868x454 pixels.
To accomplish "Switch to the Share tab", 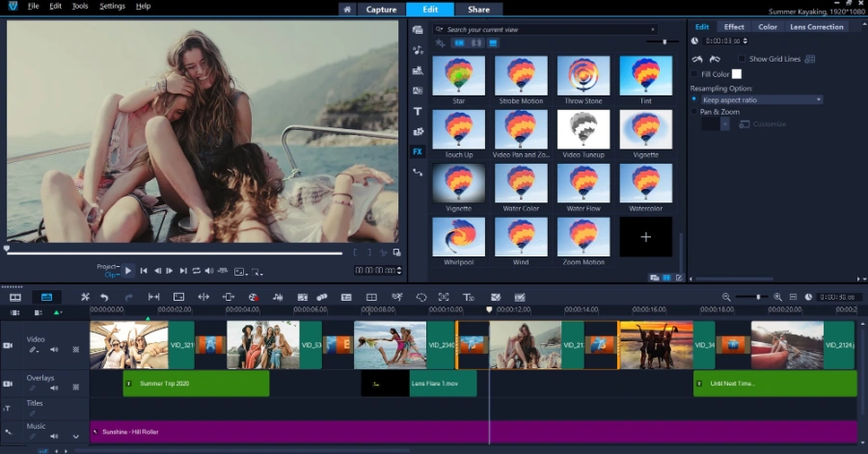I will tap(478, 10).
